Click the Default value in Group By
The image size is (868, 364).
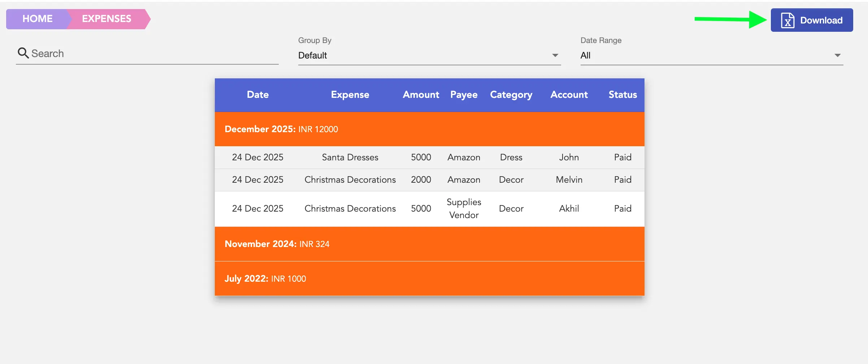click(x=313, y=55)
